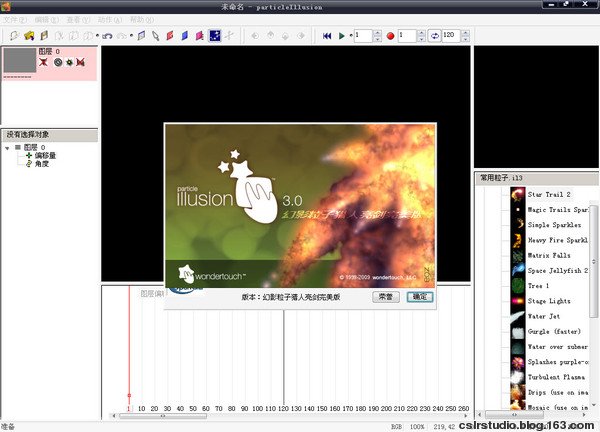
Task: Click the current frame number field
Action: 363,36
